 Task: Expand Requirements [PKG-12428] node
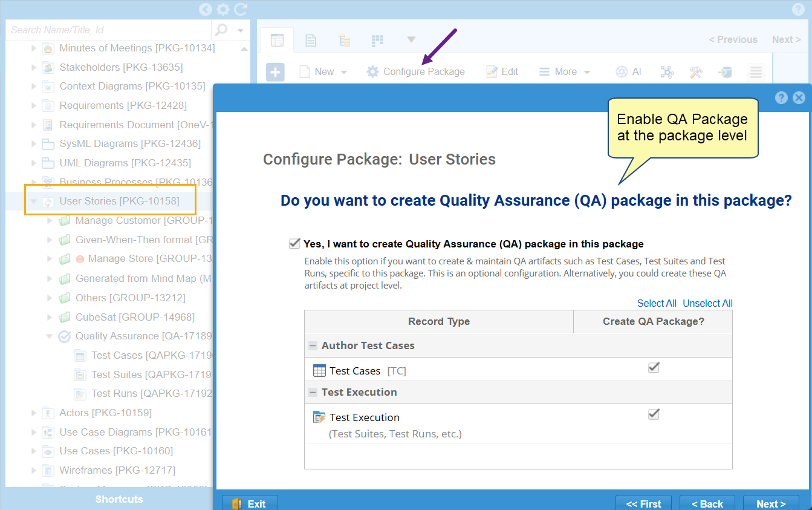(34, 106)
